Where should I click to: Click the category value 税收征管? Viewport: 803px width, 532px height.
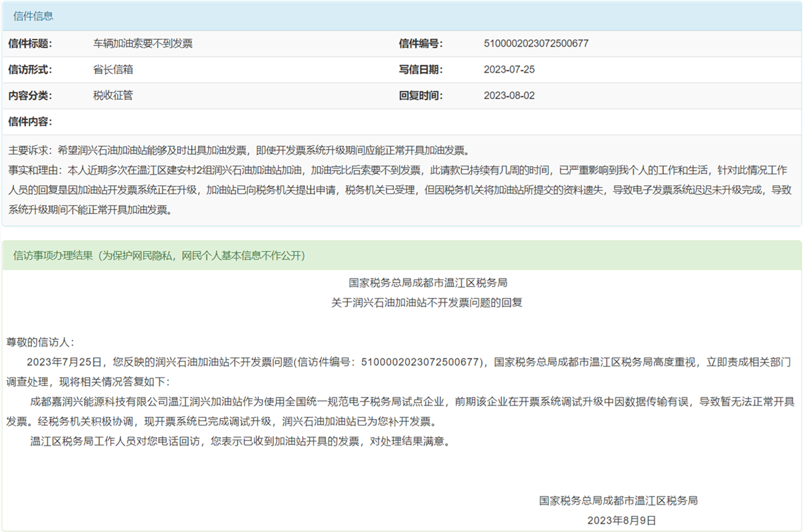tap(113, 96)
